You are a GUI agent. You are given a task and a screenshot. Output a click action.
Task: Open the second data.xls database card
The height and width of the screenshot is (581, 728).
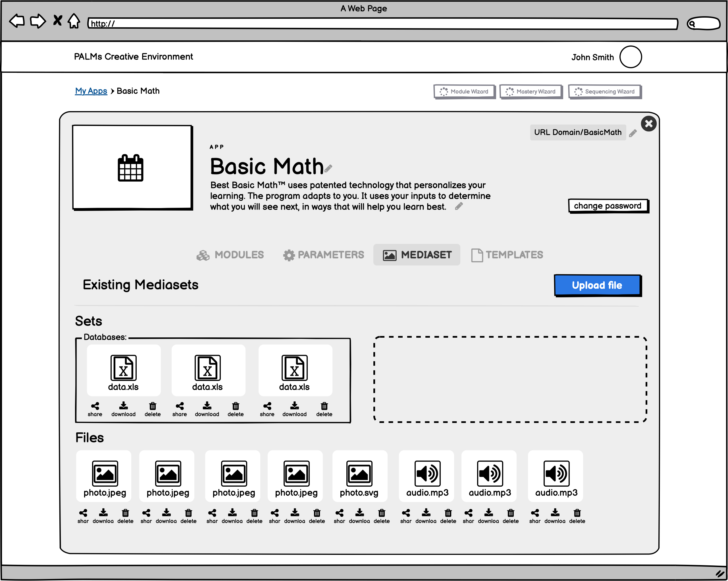pyautogui.click(x=208, y=370)
